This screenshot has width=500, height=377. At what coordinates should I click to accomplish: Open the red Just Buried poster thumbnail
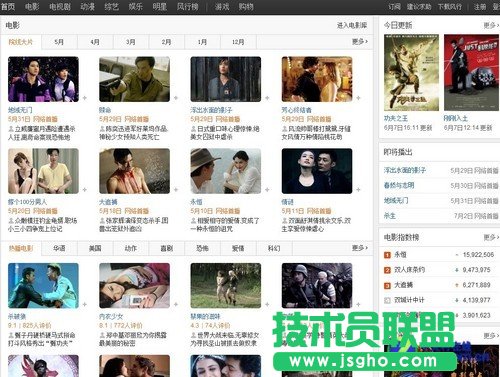tap(471, 73)
